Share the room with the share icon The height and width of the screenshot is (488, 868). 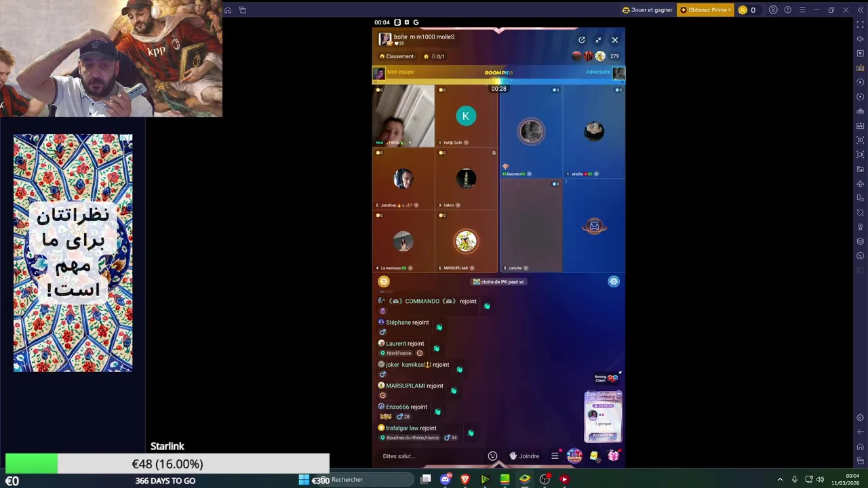click(581, 40)
